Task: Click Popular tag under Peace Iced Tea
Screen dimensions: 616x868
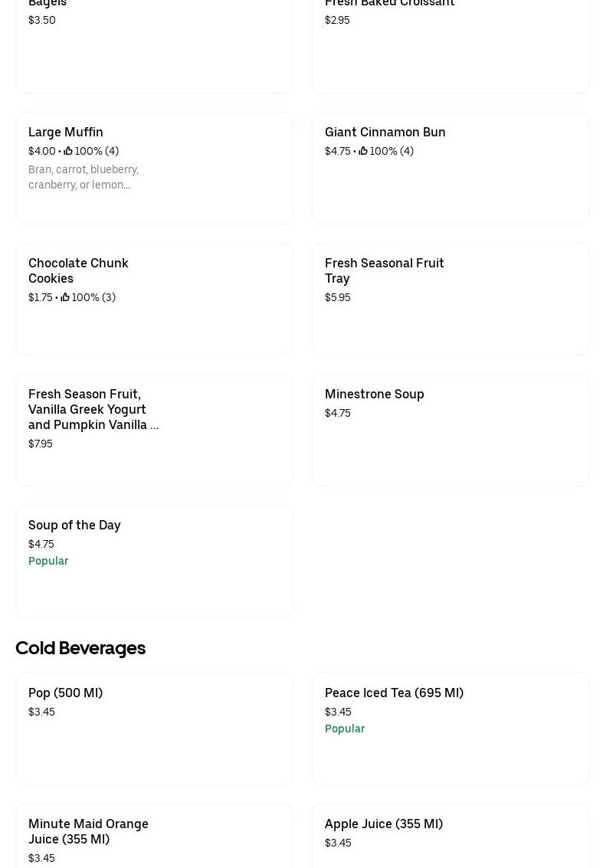Action: (x=345, y=729)
